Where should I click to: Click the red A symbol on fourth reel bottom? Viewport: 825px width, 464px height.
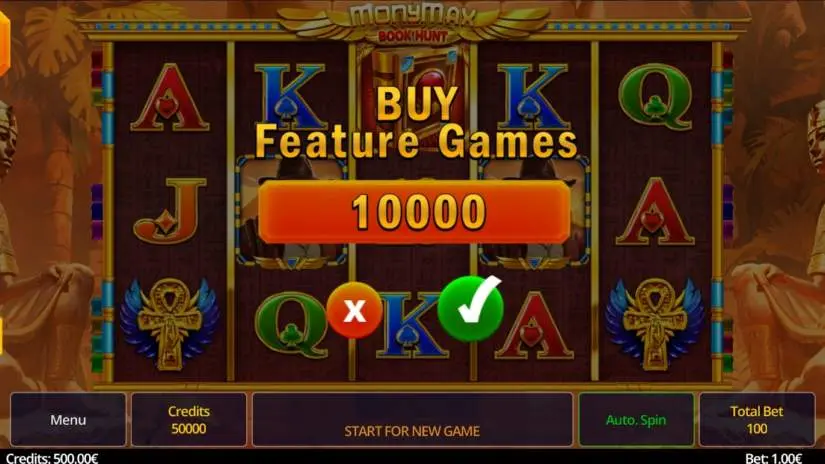(534, 326)
